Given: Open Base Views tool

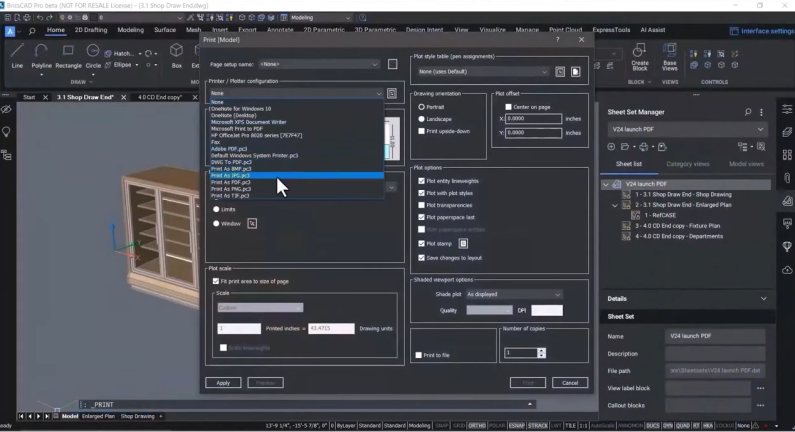Looking at the screenshot, I should [669, 57].
